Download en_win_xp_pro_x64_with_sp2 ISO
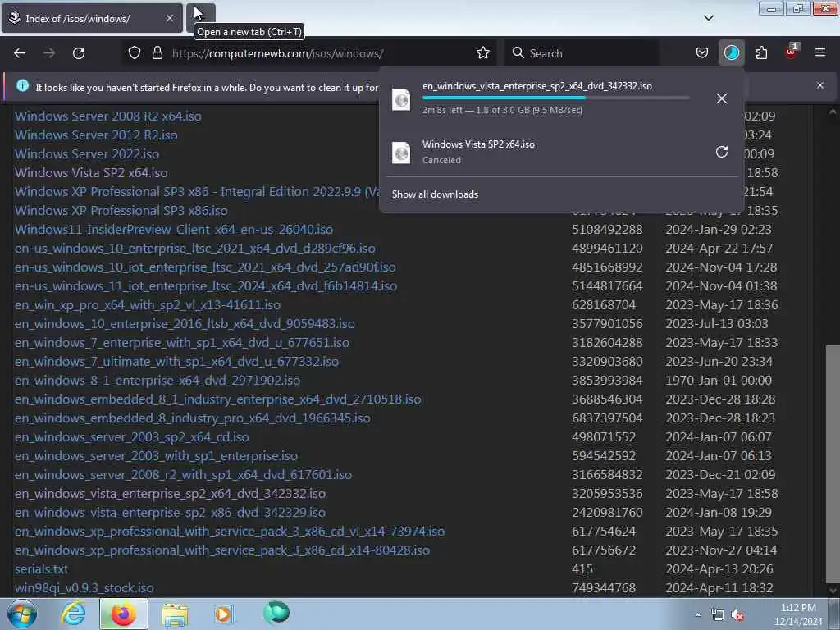The height and width of the screenshot is (630, 840). [x=148, y=305]
